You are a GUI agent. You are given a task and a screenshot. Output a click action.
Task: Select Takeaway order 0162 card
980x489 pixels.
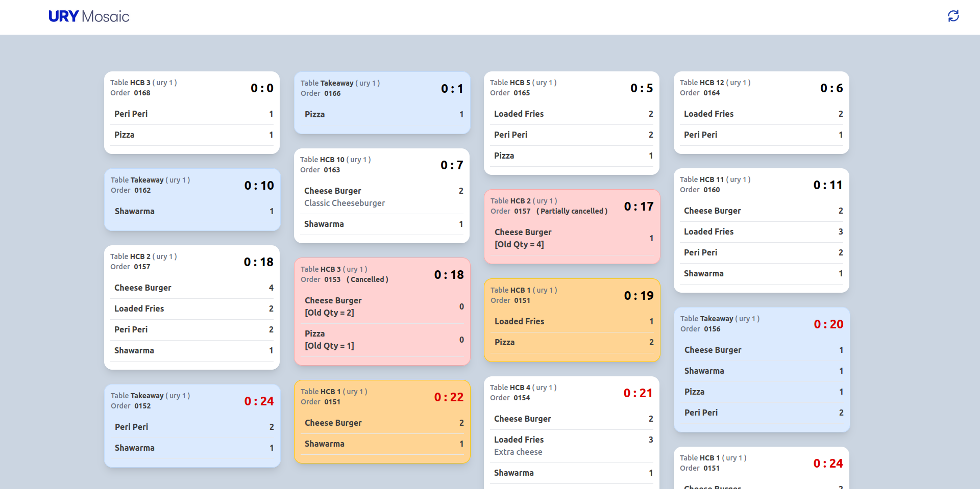(192, 200)
